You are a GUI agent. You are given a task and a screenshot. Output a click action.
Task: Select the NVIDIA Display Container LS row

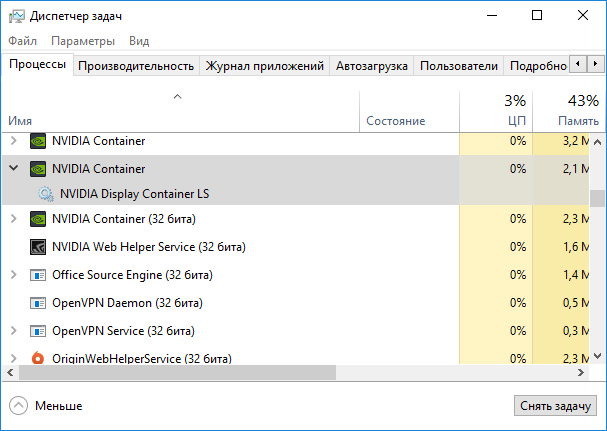[x=296, y=194]
